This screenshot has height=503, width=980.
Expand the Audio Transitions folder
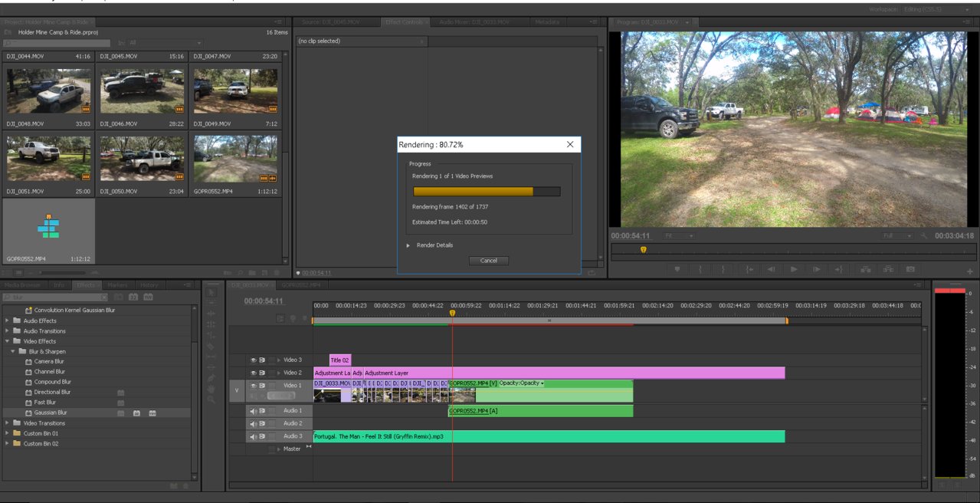tap(8, 331)
